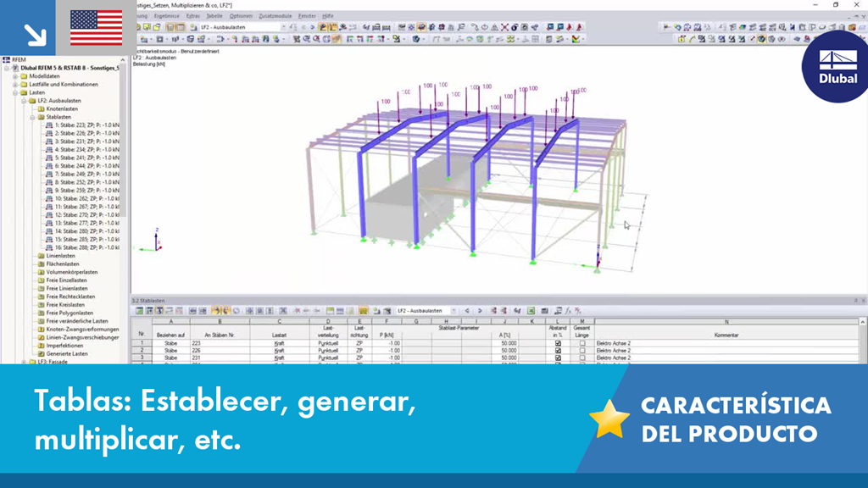Open the Zusatzmodule menu
This screenshot has width=868, height=488.
coord(275,16)
